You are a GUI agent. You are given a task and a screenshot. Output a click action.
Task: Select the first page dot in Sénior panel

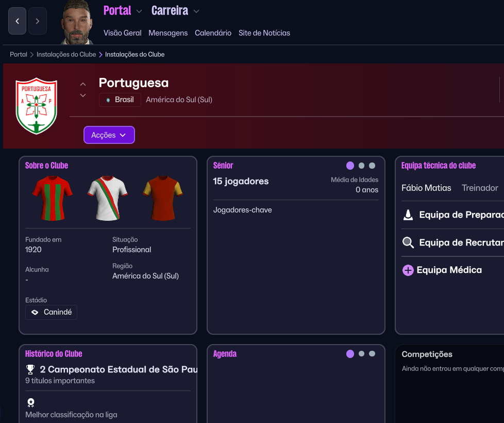(350, 166)
